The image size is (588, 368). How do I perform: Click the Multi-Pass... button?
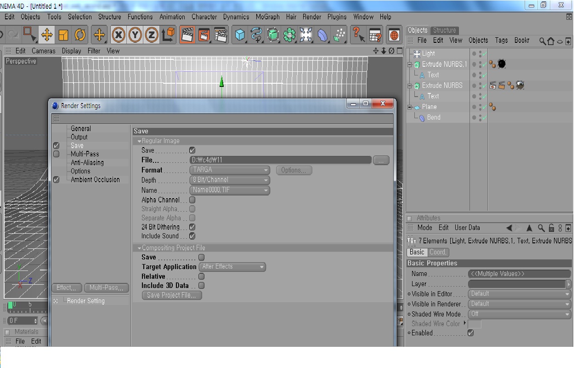click(107, 288)
